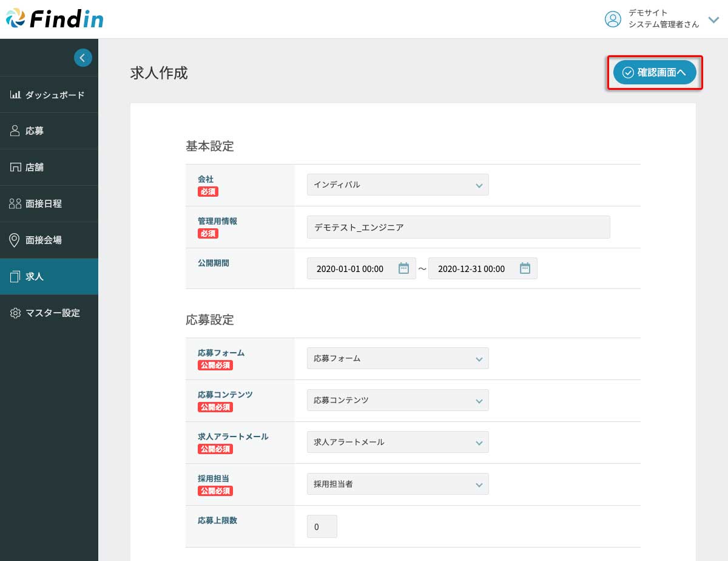Viewport: 728px width, 561px height.
Task: Click the 面接会場 location pin icon
Action: (x=15, y=240)
